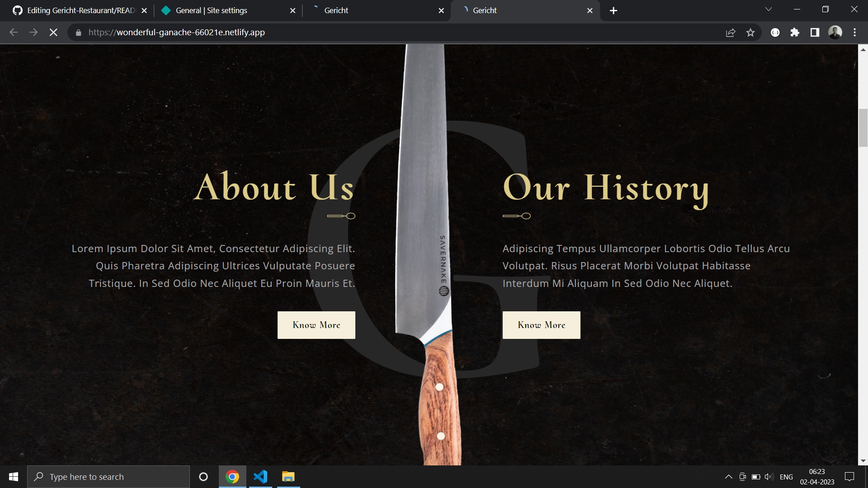The height and width of the screenshot is (488, 868).
Task: Switch to General Site settings tab
Action: click(x=211, y=10)
